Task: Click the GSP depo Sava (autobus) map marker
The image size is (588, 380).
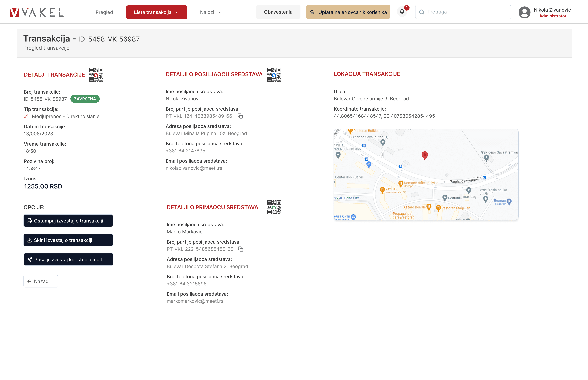Action: point(383,143)
